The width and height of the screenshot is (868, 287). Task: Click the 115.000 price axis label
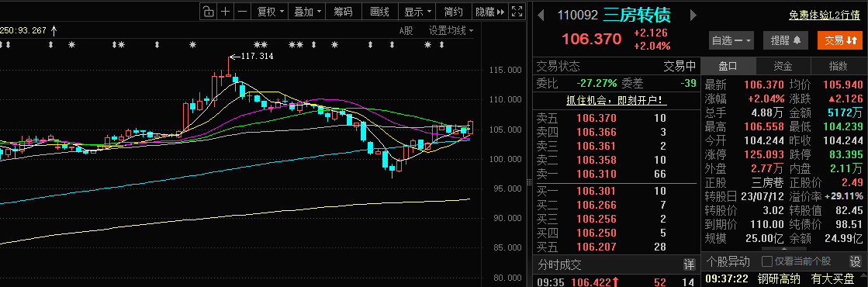506,71
